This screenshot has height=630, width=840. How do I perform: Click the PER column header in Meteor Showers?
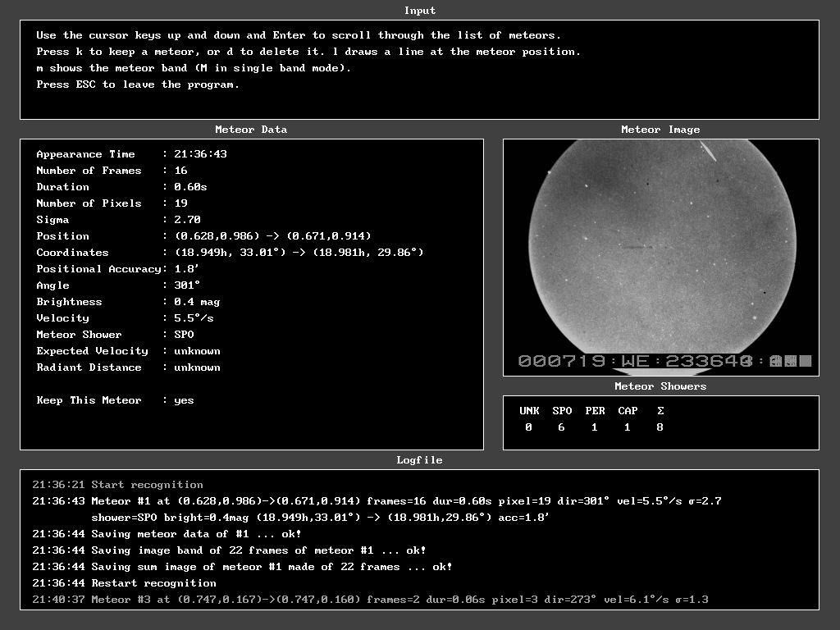[595, 411]
